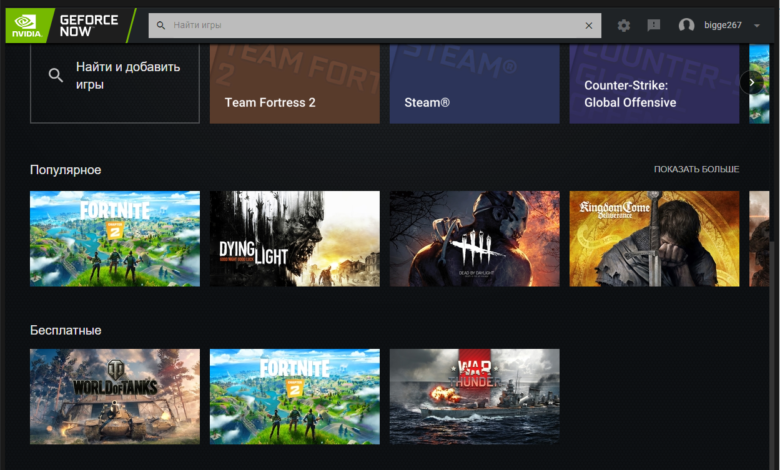Viewport: 780px width, 470px height.
Task: Open the Dead by Daylight game card
Action: pyautogui.click(x=474, y=239)
